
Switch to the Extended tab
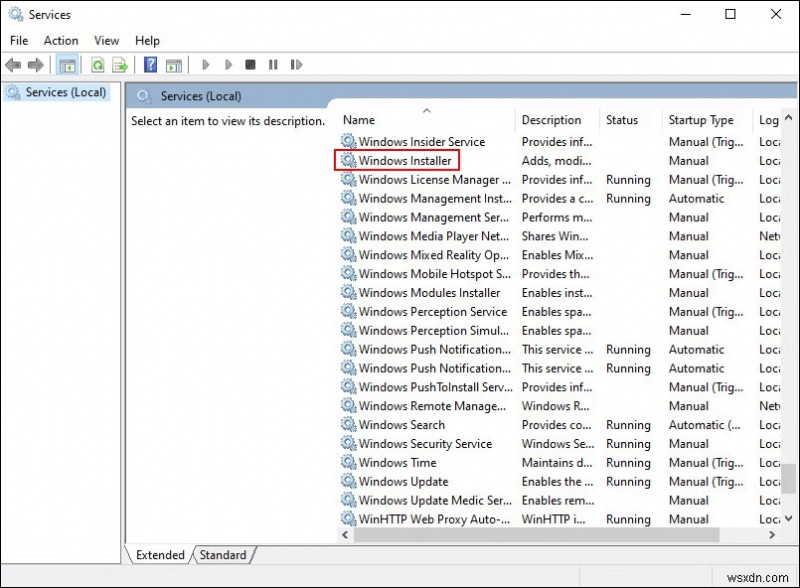coord(158,555)
